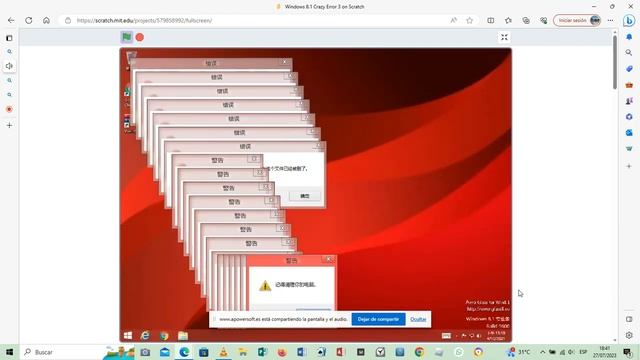640x360 pixels.
Task: Open tab actions menu in vertical tabs
Action: (9, 38)
